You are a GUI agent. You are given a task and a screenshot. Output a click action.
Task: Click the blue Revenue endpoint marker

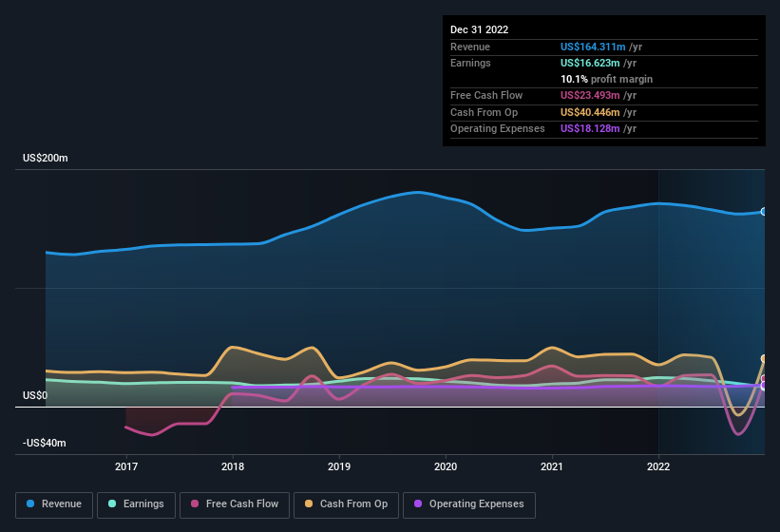tap(764, 212)
